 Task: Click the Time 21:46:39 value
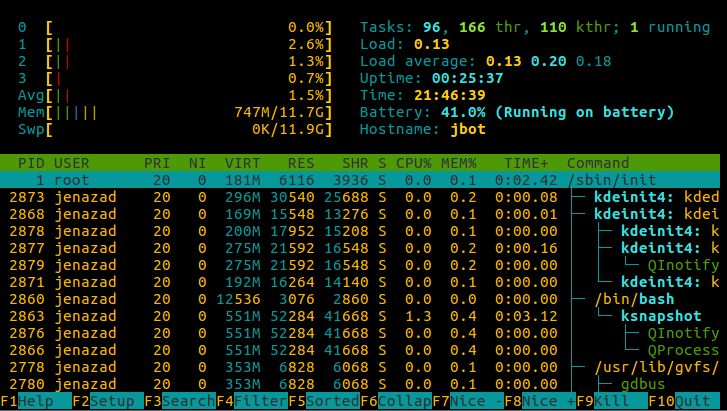[450, 96]
